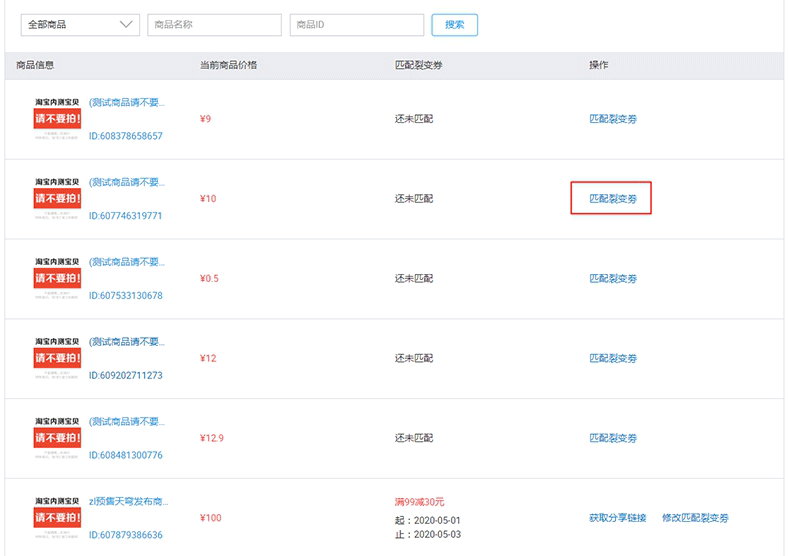Click the 商品ID input field
This screenshot has width=790, height=556.
pos(356,25)
